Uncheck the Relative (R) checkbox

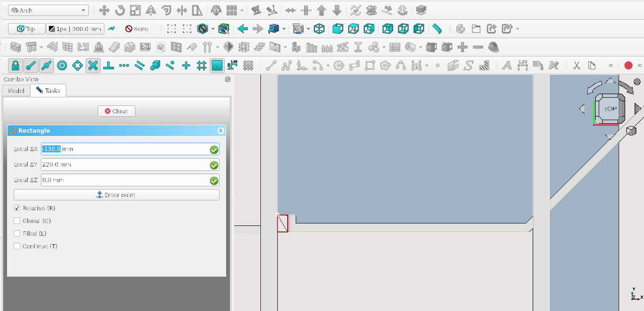pyautogui.click(x=17, y=208)
